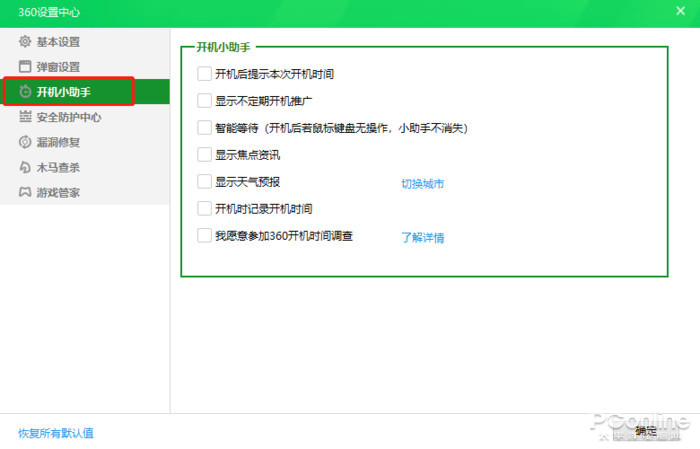Open 木马查杀 settings
700x449 pixels.
85,167
